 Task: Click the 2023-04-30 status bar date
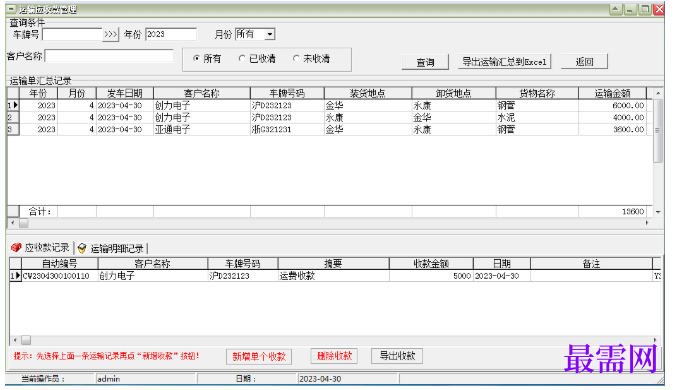coord(347,379)
